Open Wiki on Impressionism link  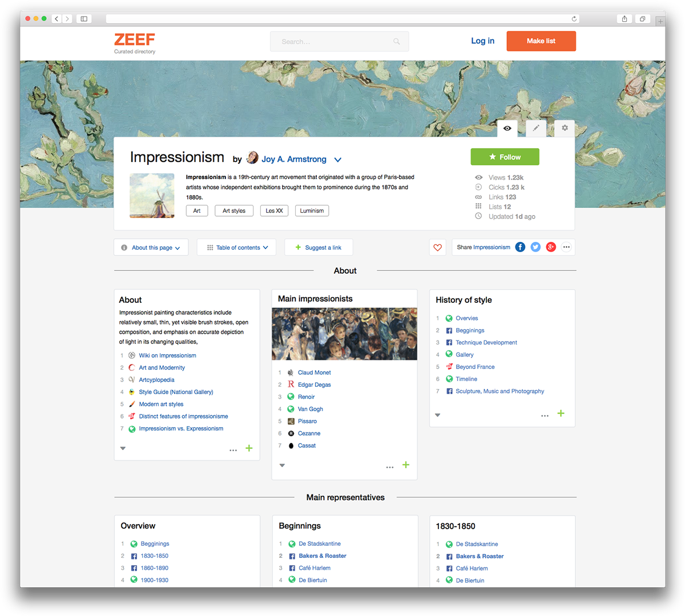pos(167,355)
